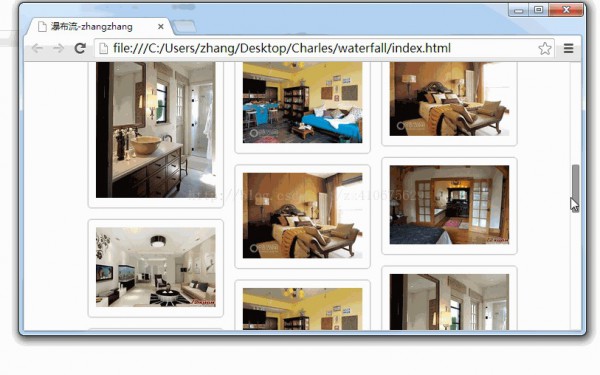Close the 瀑布流-zhangzhang tab

click(x=161, y=26)
